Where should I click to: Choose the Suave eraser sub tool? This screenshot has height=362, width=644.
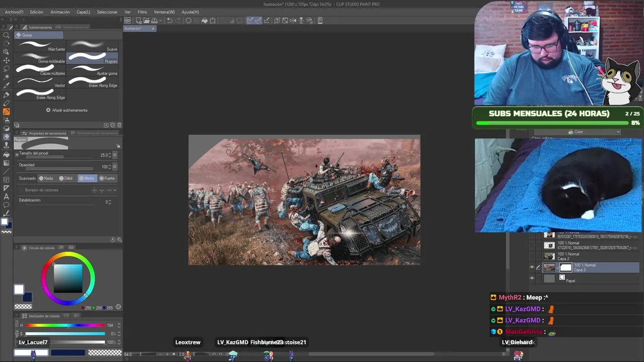point(93,46)
